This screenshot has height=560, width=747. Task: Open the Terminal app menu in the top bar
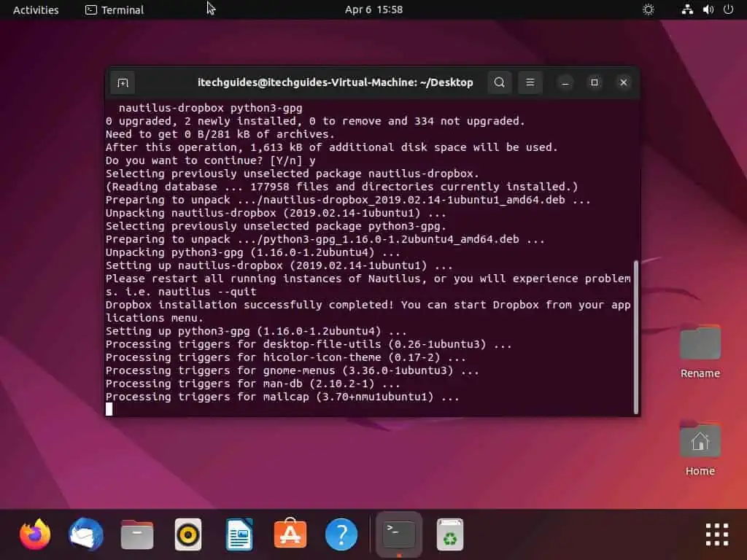[114, 9]
